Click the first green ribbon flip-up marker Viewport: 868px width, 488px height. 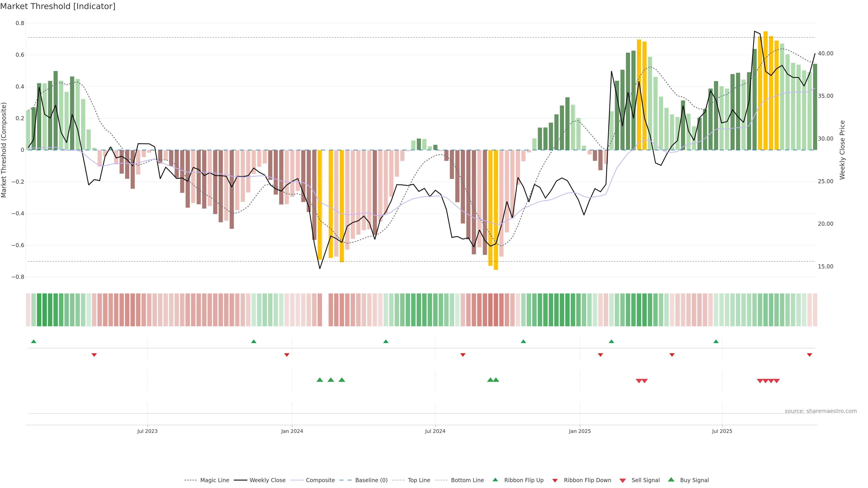(x=33, y=342)
